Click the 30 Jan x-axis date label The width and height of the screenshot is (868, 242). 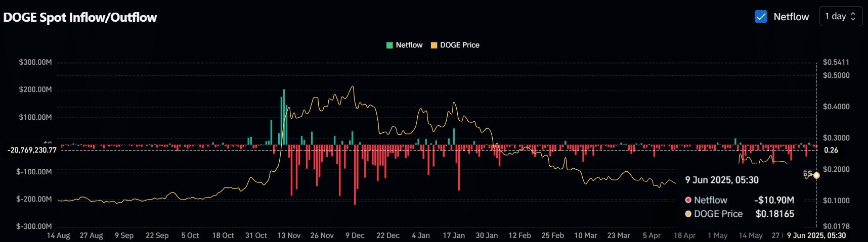[487, 235]
